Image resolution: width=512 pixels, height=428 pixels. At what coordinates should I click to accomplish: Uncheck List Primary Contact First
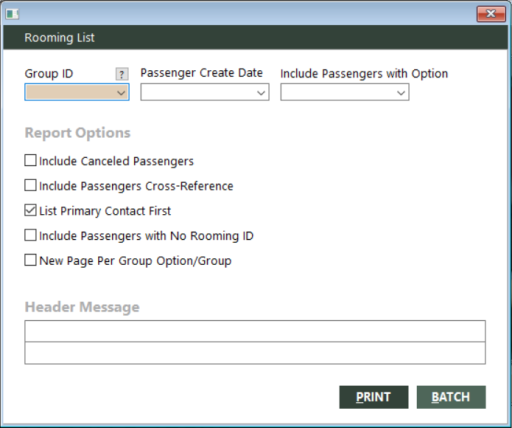pos(30,210)
